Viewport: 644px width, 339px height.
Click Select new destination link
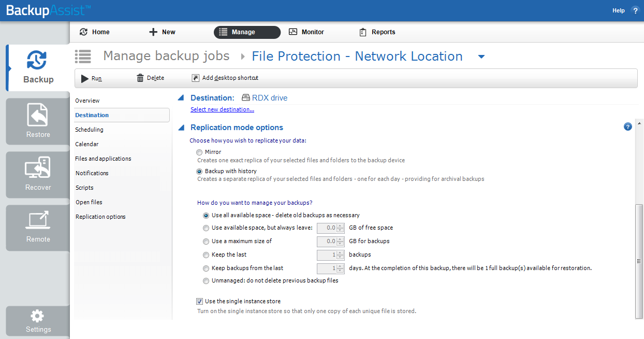pos(222,109)
